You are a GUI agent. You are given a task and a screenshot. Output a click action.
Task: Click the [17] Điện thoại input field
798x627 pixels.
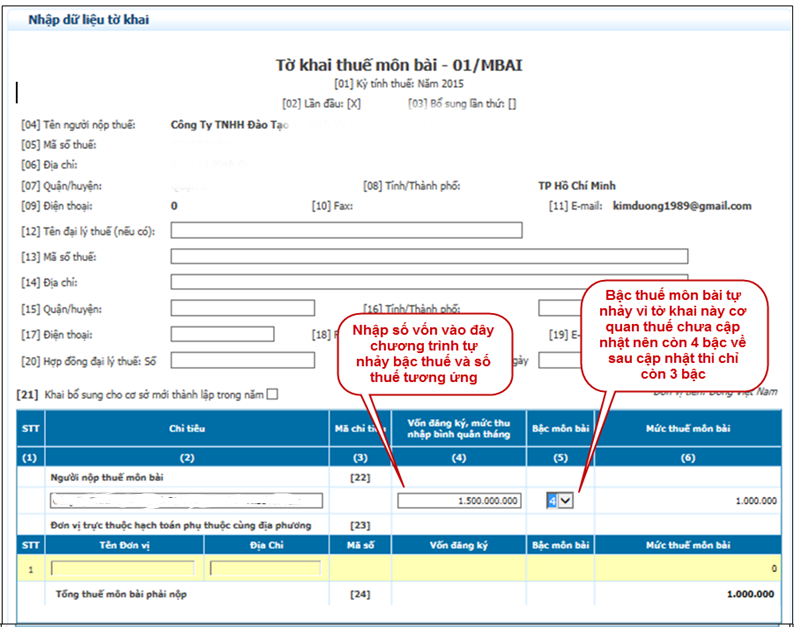tap(236, 334)
